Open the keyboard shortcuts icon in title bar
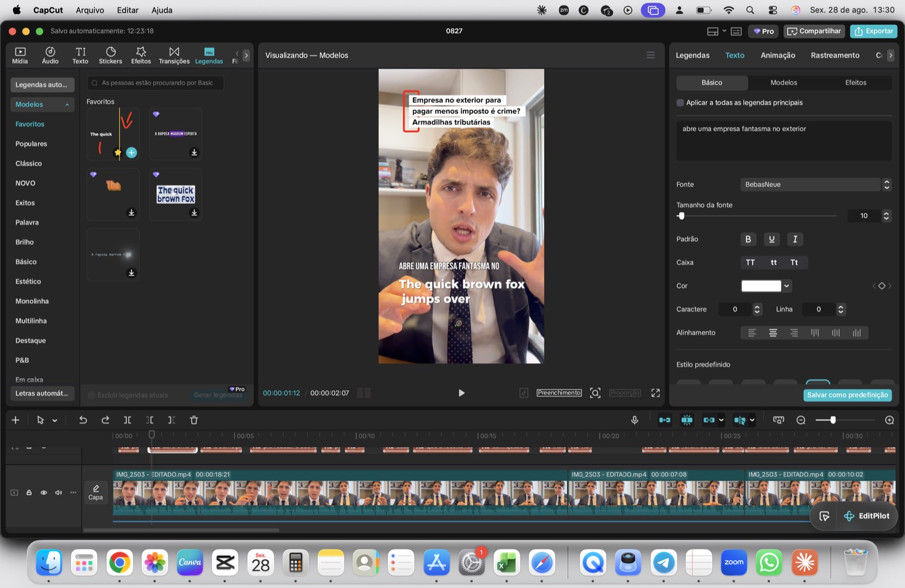Screen dimensions: 905x588 click(x=736, y=31)
